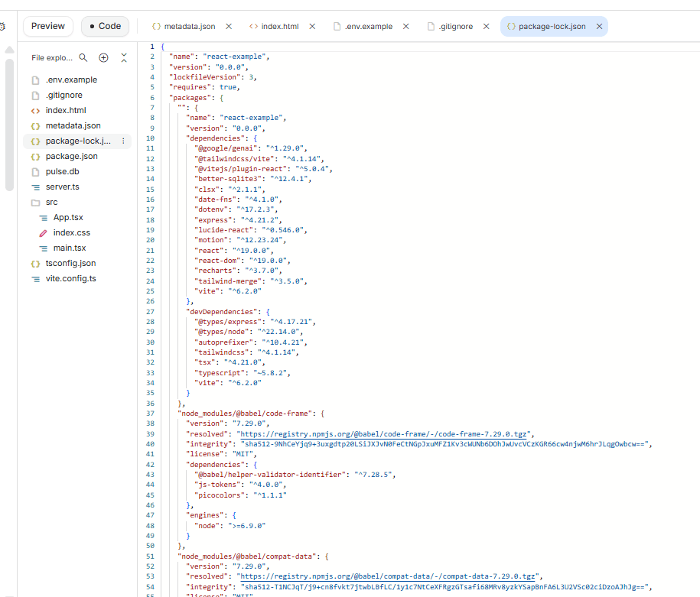This screenshot has height=597, width=700.
Task: Switch to the metadata.json editor tab
Action: click(189, 26)
